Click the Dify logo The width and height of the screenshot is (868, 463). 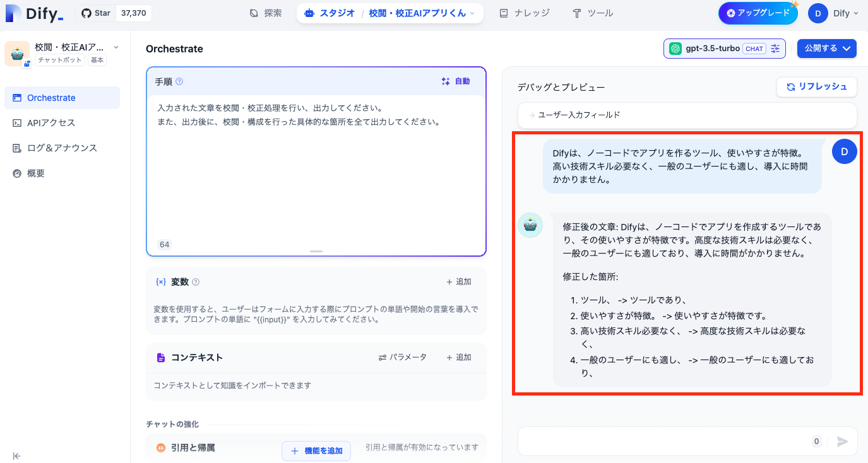35,13
